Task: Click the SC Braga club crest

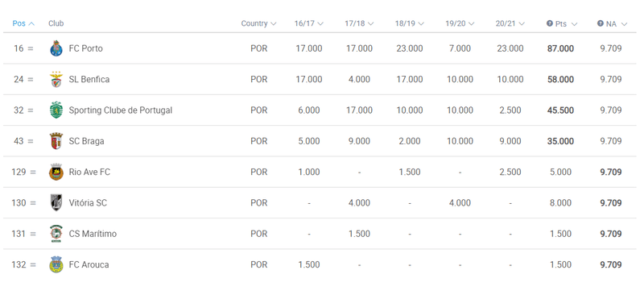Action: pyautogui.click(x=56, y=141)
